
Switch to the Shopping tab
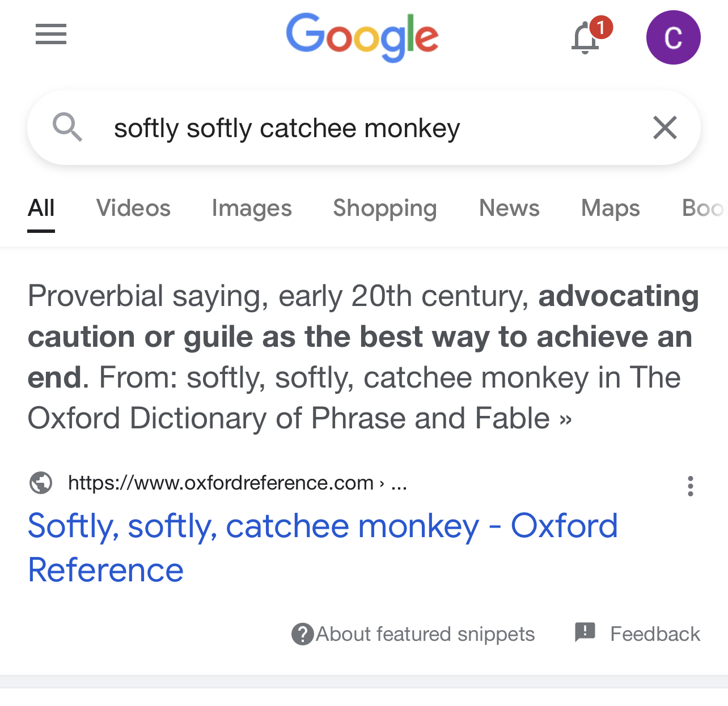(384, 209)
